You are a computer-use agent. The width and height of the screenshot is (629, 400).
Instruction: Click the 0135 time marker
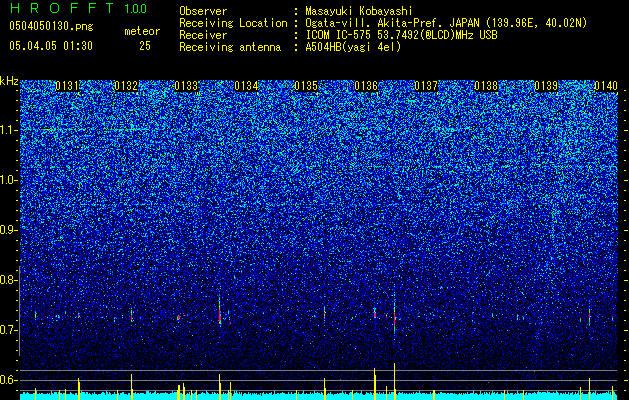point(306,86)
